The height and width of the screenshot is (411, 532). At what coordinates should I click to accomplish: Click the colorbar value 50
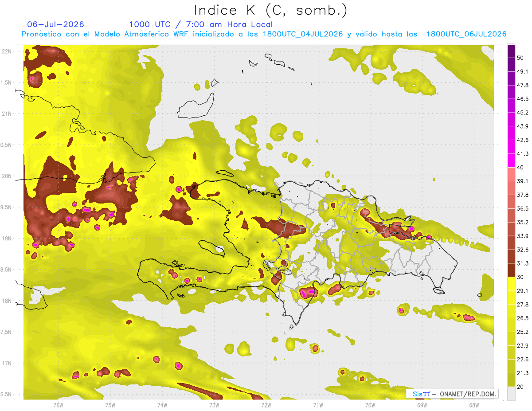pos(521,58)
